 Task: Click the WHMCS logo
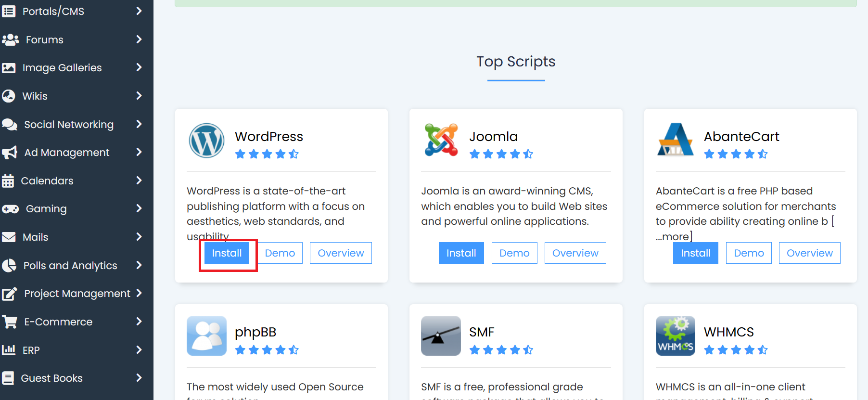tap(676, 336)
